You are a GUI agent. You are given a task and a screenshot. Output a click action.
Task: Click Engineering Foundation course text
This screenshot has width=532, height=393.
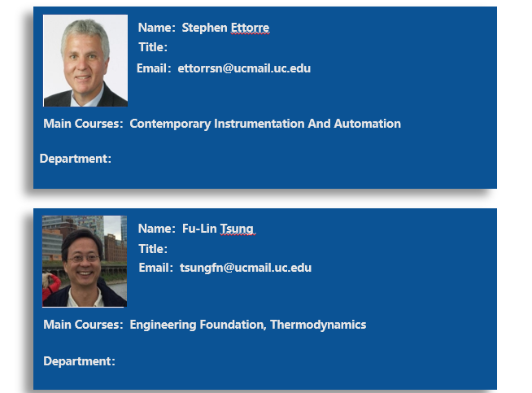point(197,325)
